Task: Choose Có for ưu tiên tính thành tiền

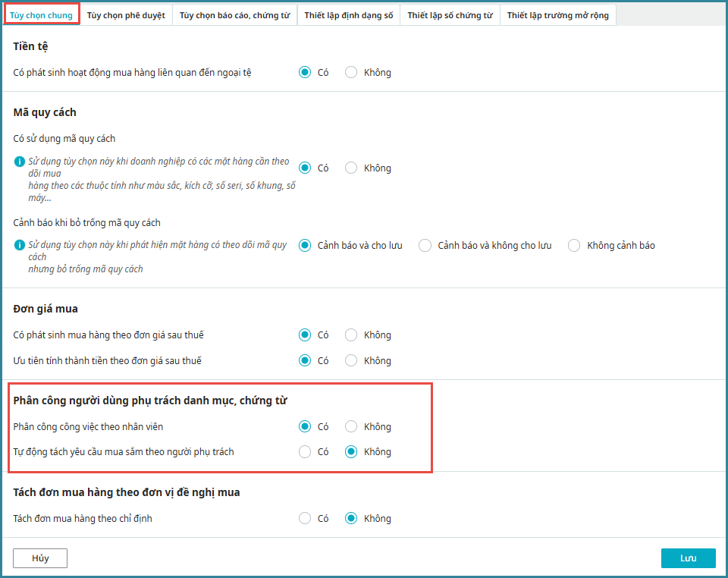Action: pos(305,361)
